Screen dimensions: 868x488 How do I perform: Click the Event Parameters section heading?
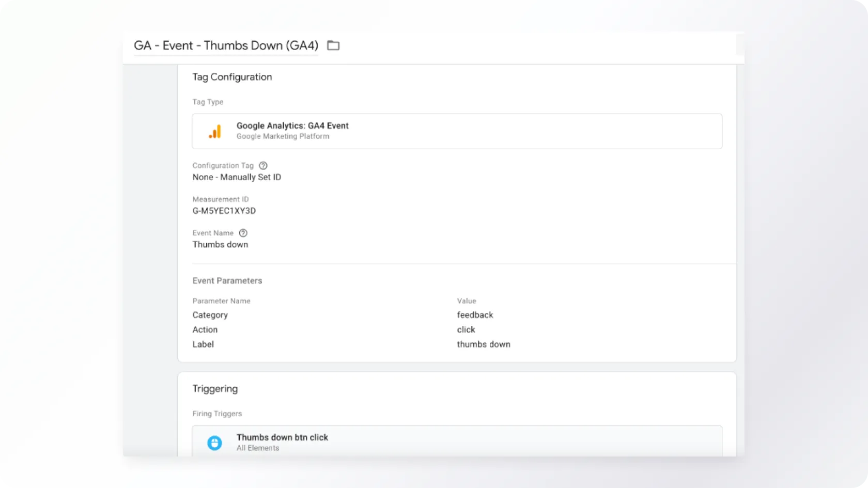pyautogui.click(x=227, y=280)
